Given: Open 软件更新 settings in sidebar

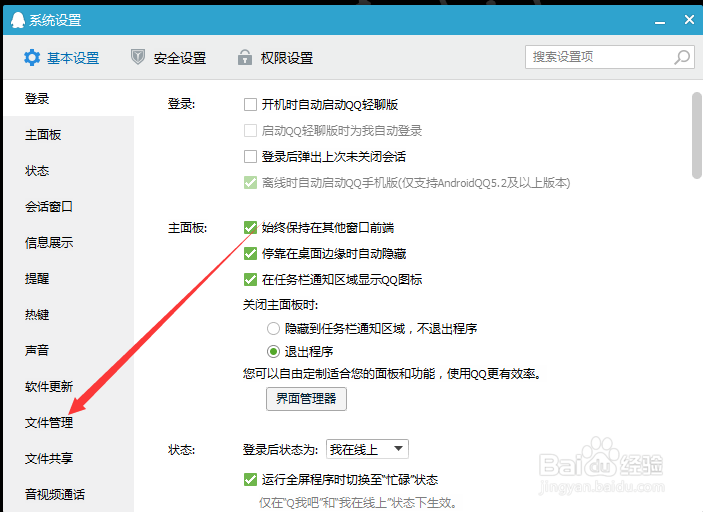Looking at the screenshot, I should [x=69, y=386].
